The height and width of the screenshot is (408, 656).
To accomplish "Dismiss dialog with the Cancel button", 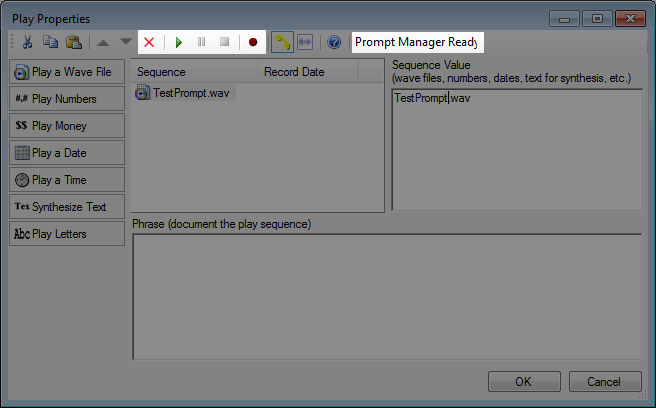I will pyautogui.click(x=605, y=382).
